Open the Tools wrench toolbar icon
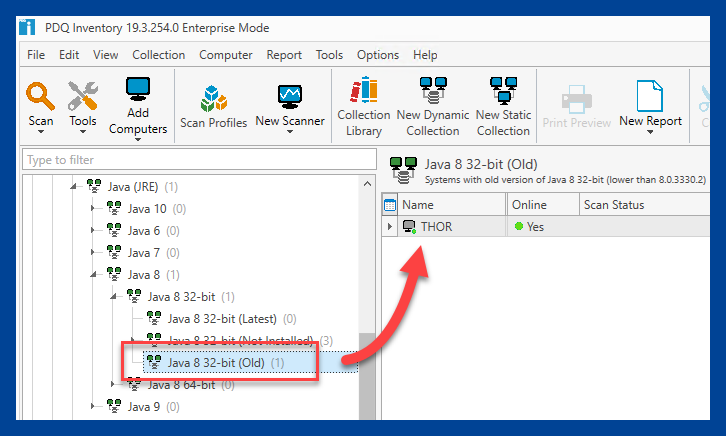This screenshot has height=436, width=726. point(82,96)
